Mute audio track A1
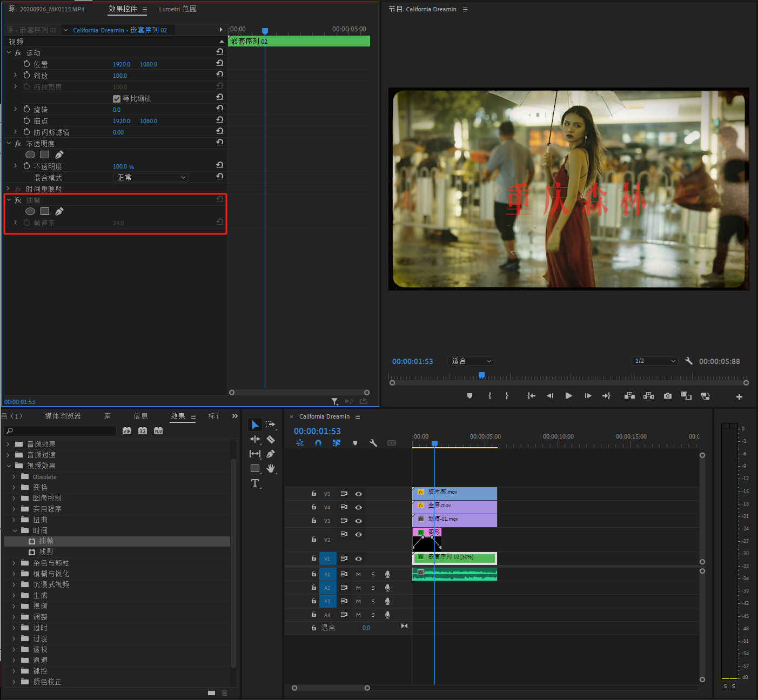 pos(358,574)
